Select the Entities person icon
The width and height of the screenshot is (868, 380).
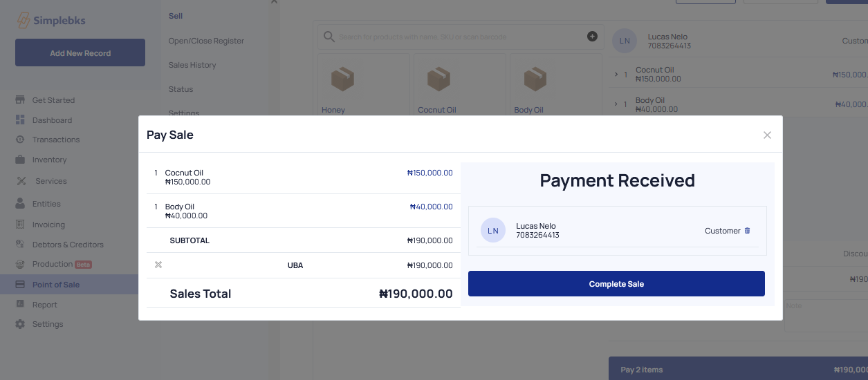point(20,204)
